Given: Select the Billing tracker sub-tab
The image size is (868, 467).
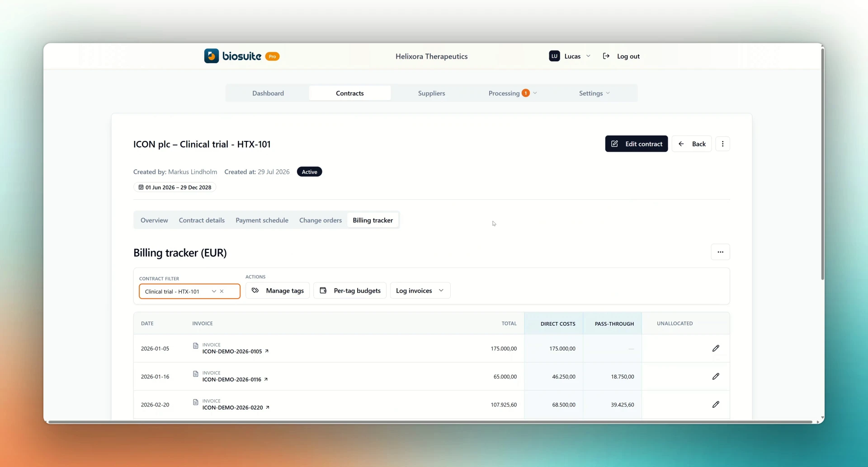Looking at the screenshot, I should pyautogui.click(x=373, y=220).
